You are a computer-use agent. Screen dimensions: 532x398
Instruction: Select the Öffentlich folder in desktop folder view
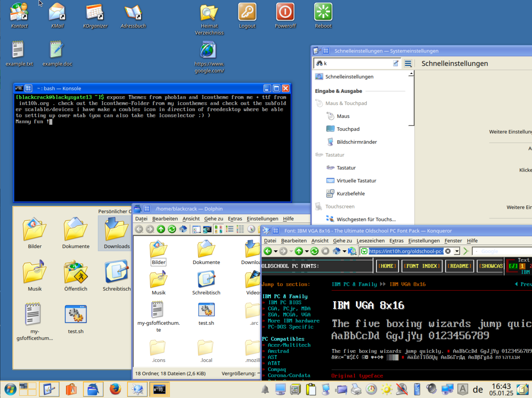(76, 276)
